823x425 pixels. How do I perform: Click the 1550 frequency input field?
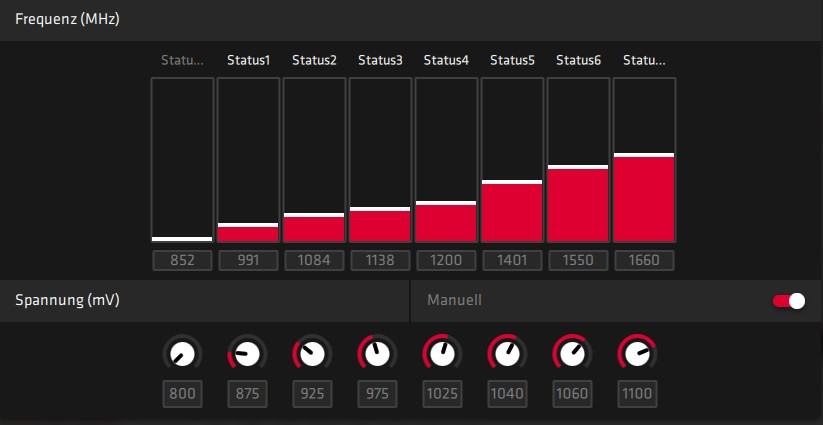tap(578, 260)
